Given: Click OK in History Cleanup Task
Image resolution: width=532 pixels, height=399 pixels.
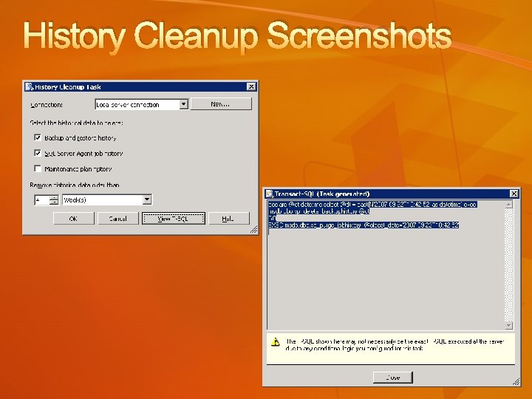Looking at the screenshot, I should click(74, 219).
